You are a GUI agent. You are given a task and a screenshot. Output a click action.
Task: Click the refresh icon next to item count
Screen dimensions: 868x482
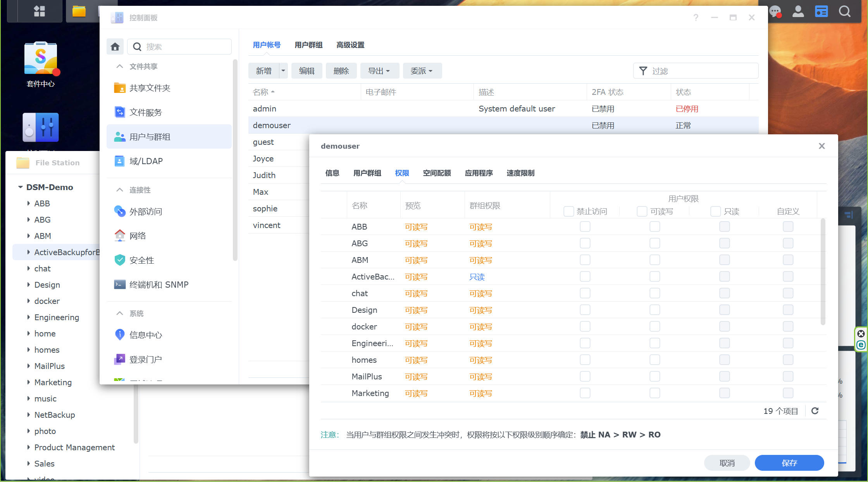(815, 411)
